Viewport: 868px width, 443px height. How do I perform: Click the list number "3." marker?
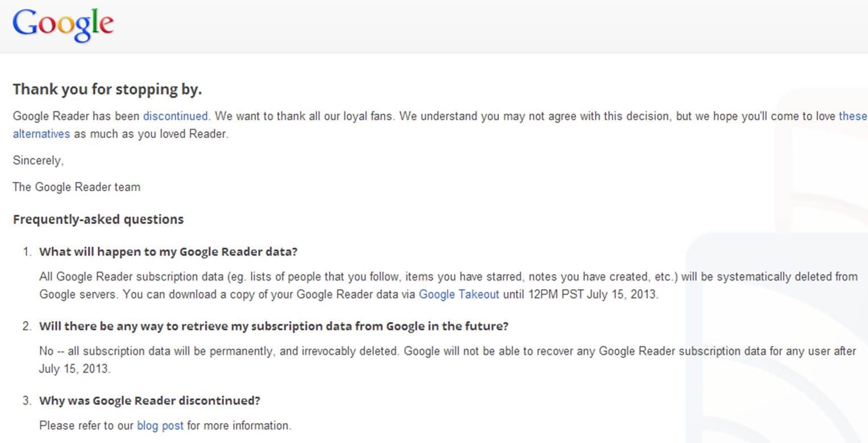pos(27,401)
